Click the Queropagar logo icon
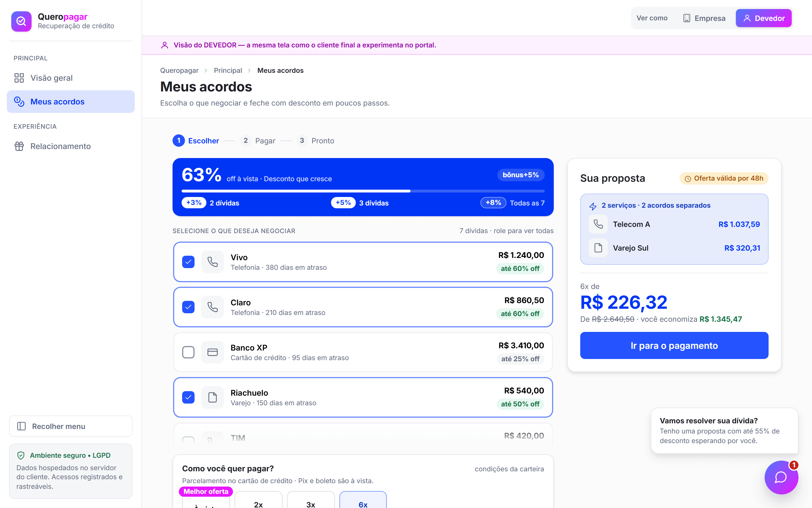This screenshot has height=508, width=812. pos(21,21)
